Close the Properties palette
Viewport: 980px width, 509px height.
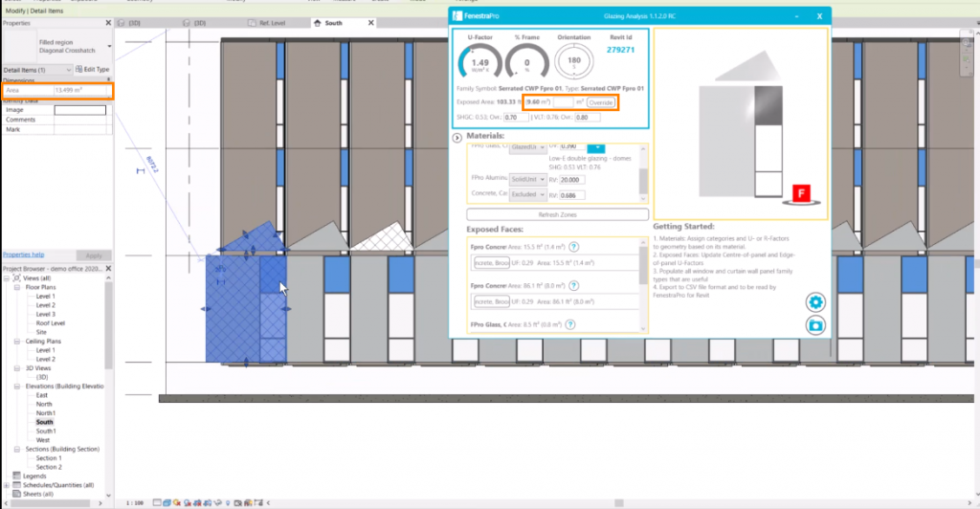click(108, 23)
